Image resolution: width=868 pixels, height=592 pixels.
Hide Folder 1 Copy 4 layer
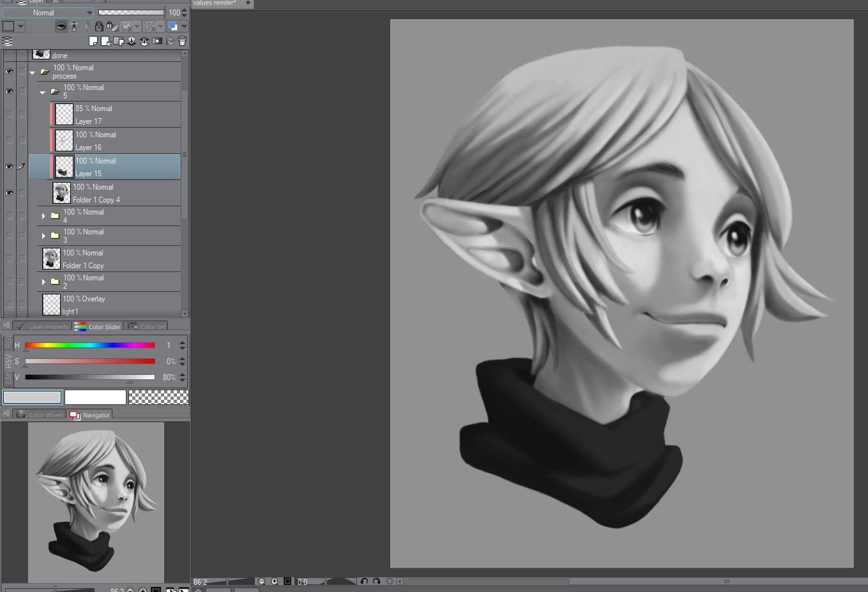click(x=9, y=193)
